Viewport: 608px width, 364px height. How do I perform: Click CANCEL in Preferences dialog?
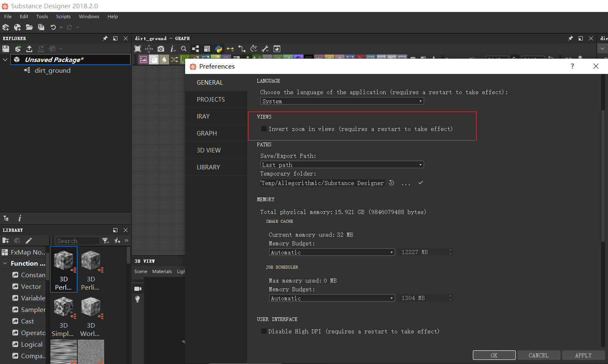(539, 355)
